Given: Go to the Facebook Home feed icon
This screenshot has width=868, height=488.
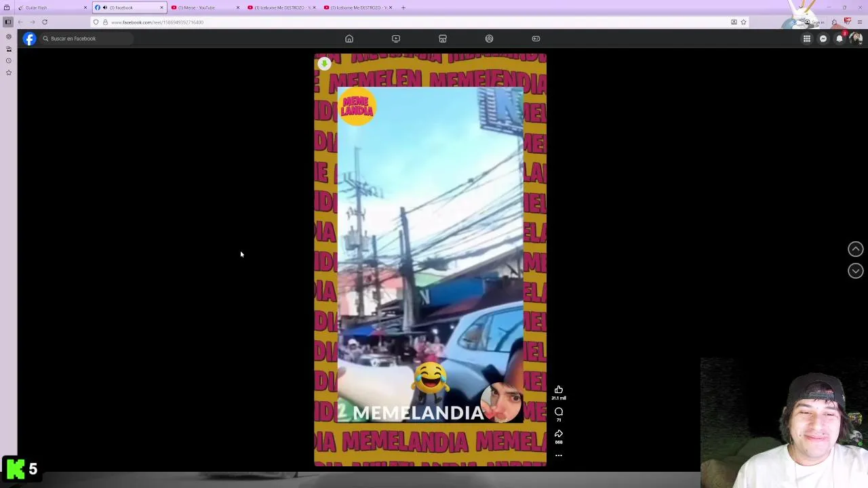Looking at the screenshot, I should pyautogui.click(x=349, y=39).
